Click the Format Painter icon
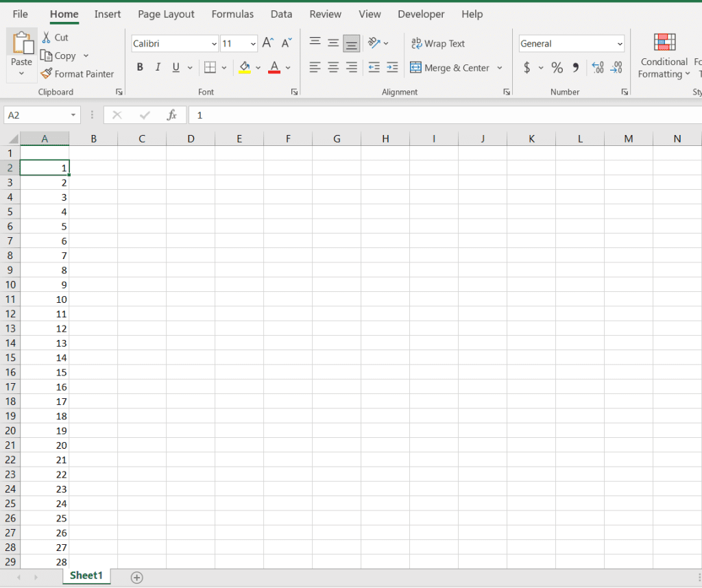 (x=48, y=73)
